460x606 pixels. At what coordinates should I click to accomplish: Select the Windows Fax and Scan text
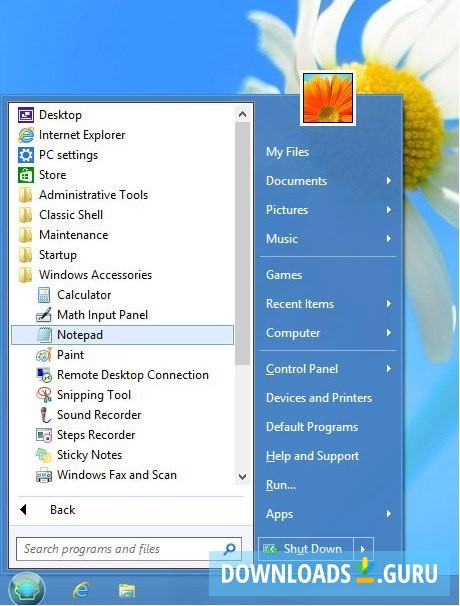coord(117,475)
